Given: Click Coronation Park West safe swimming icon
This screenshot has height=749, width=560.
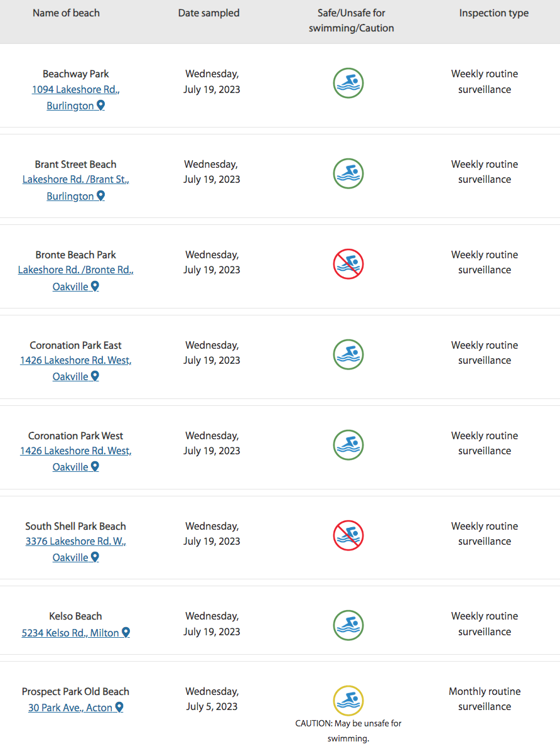Looking at the screenshot, I should coord(348,445).
